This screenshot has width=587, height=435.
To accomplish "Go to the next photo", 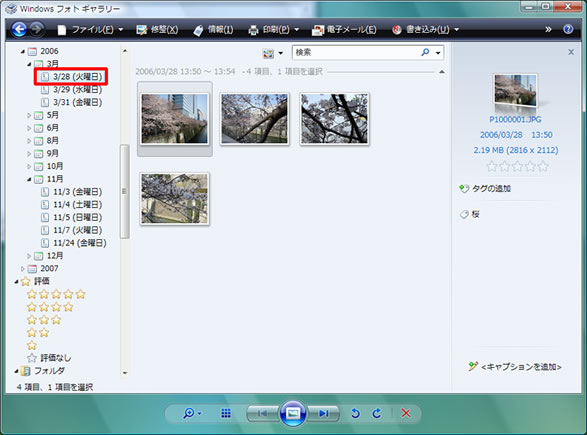I will (x=323, y=413).
